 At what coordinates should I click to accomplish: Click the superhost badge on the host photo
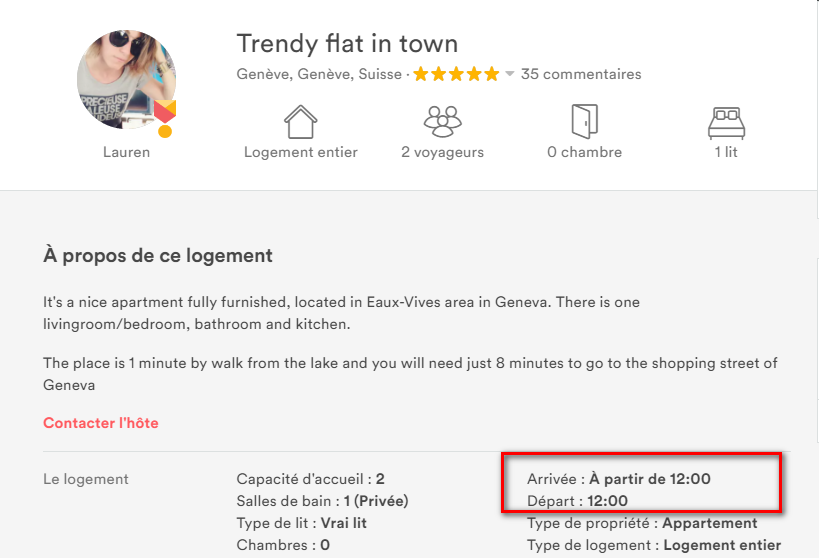click(x=165, y=116)
